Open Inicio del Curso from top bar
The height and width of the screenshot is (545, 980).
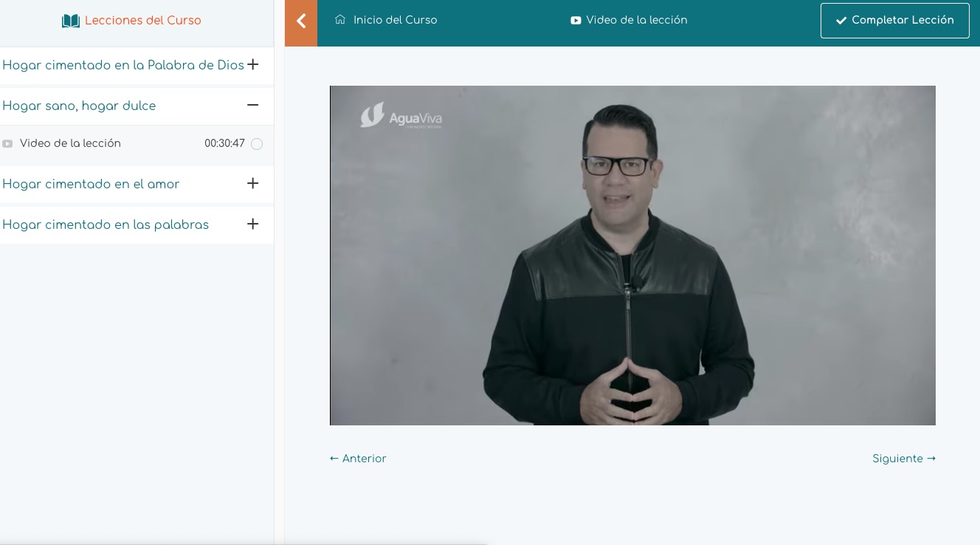395,20
